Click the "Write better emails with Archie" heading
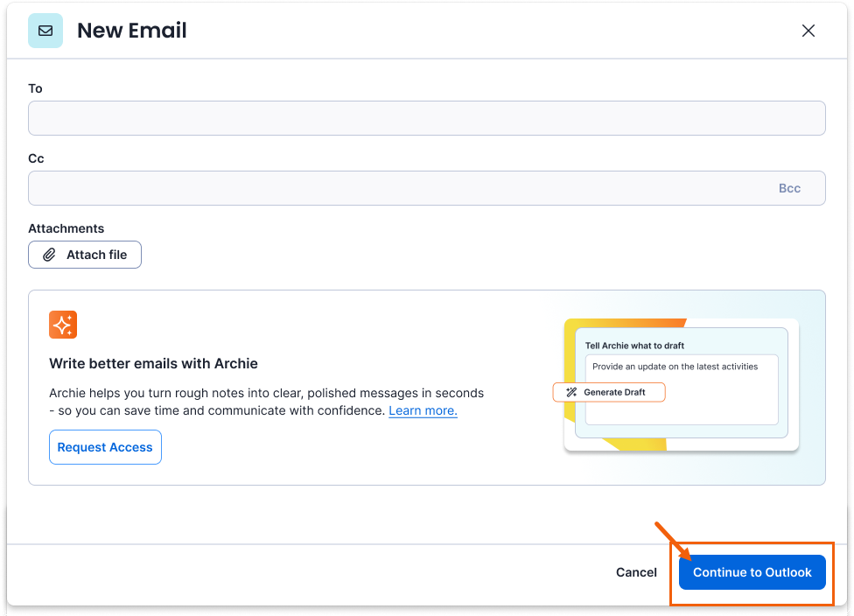 153,363
